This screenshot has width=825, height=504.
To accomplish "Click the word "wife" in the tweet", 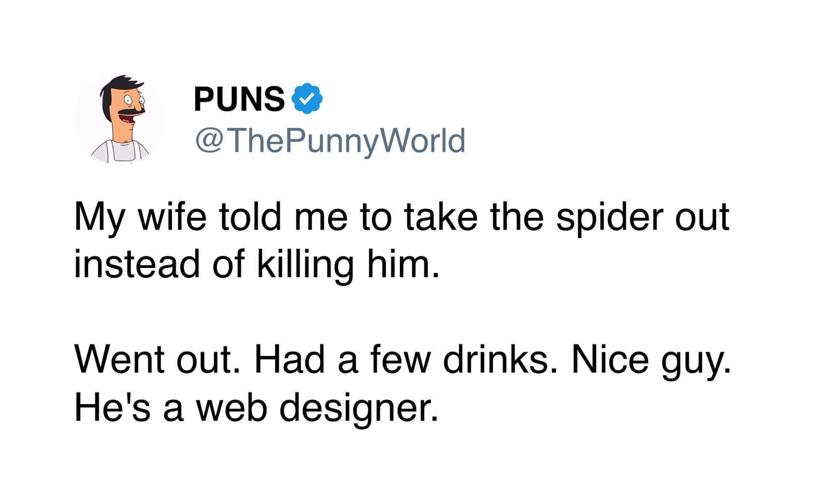I will click(x=173, y=217).
